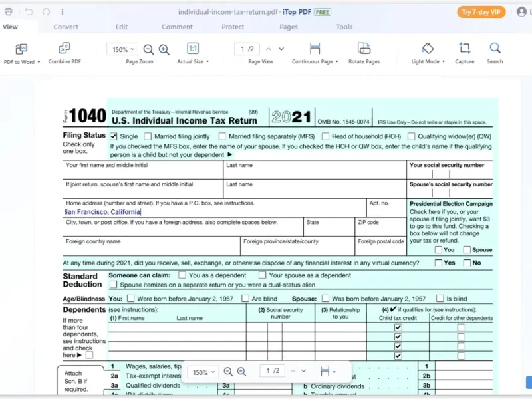This screenshot has height=399, width=532.
Task: Switch to the Convert tab
Action: click(66, 27)
